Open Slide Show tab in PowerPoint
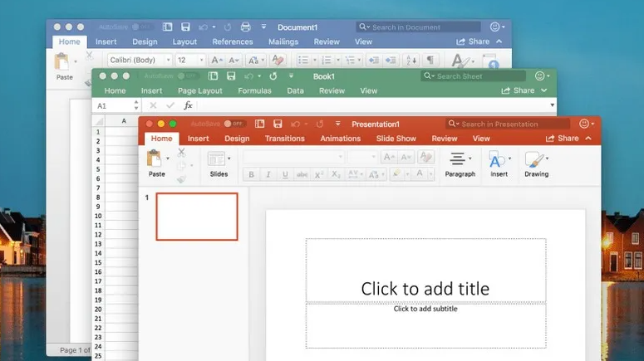 (396, 139)
